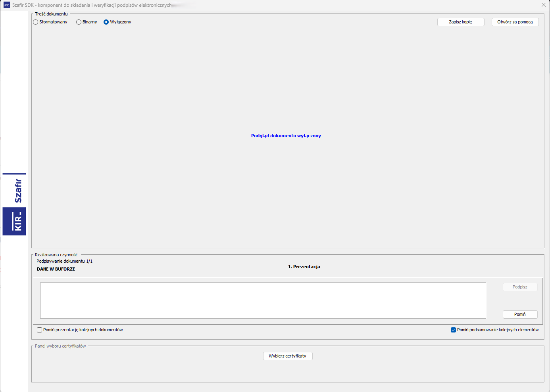Viewport: 550px width, 392px height.
Task: Open document with Otwórz za pomocą
Action: tap(515, 22)
